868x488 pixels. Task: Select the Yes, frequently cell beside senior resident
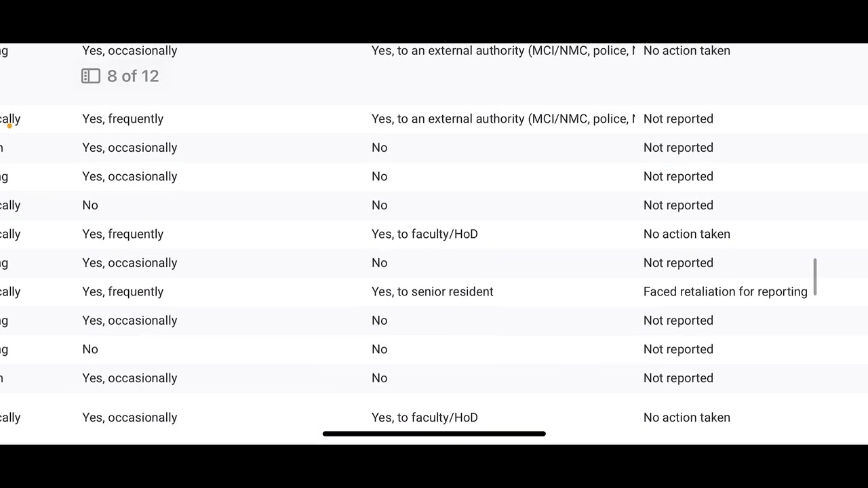point(123,291)
